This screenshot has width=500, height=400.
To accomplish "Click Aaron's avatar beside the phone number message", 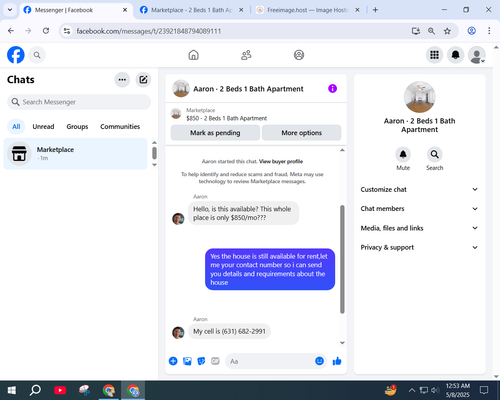I will (178, 332).
